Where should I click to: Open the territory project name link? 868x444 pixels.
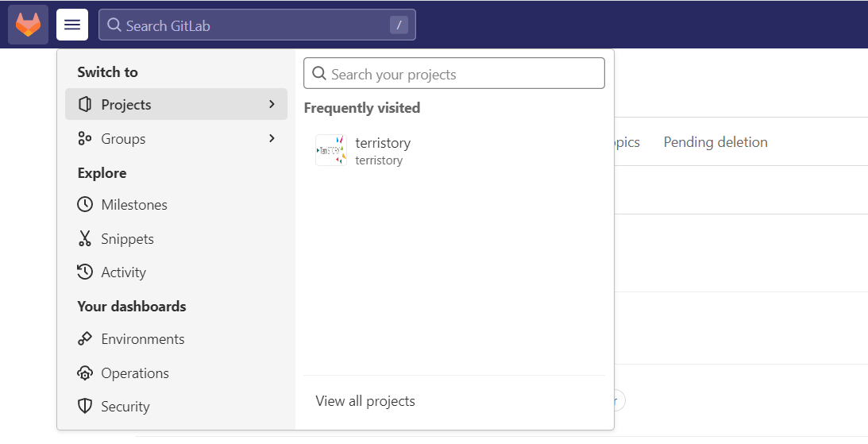(x=383, y=143)
